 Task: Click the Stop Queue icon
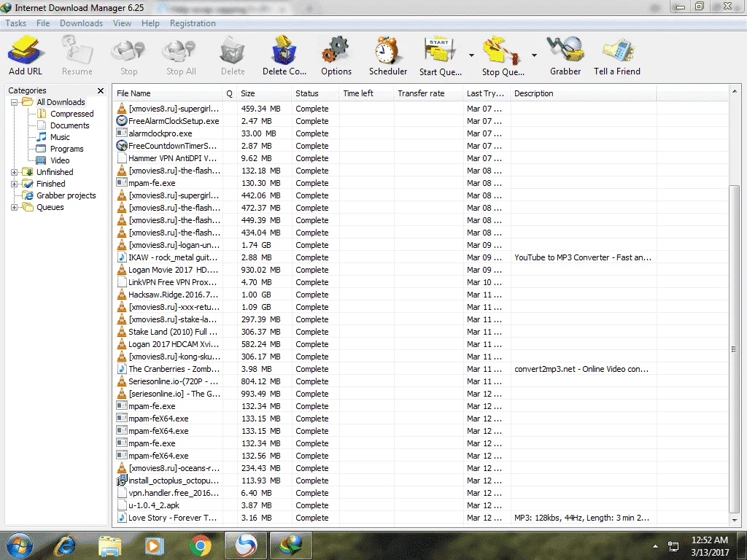pos(501,50)
